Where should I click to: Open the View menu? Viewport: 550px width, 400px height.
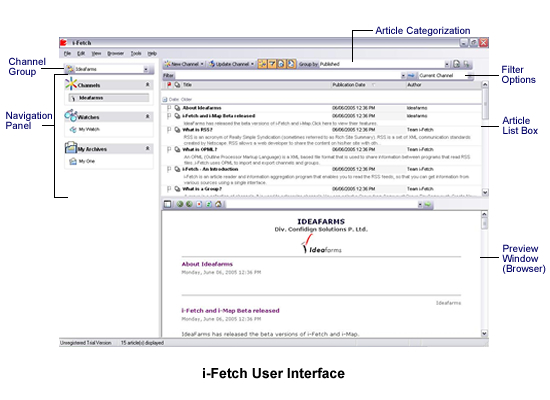[x=96, y=53]
